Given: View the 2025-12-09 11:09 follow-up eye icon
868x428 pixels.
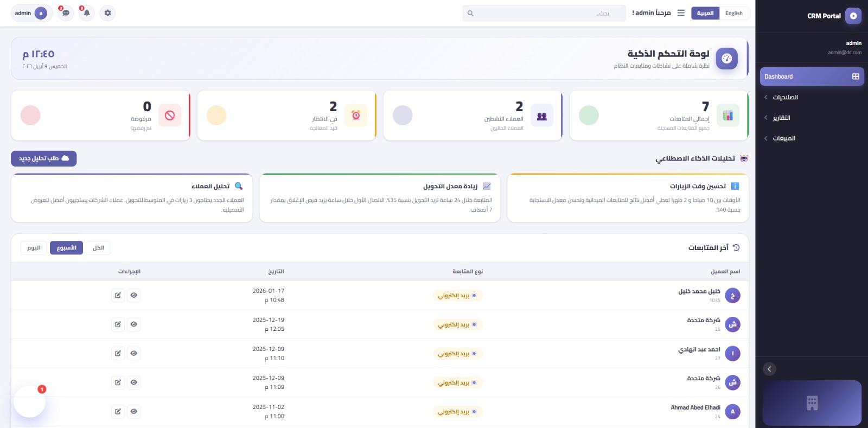Looking at the screenshot, I should (x=134, y=382).
